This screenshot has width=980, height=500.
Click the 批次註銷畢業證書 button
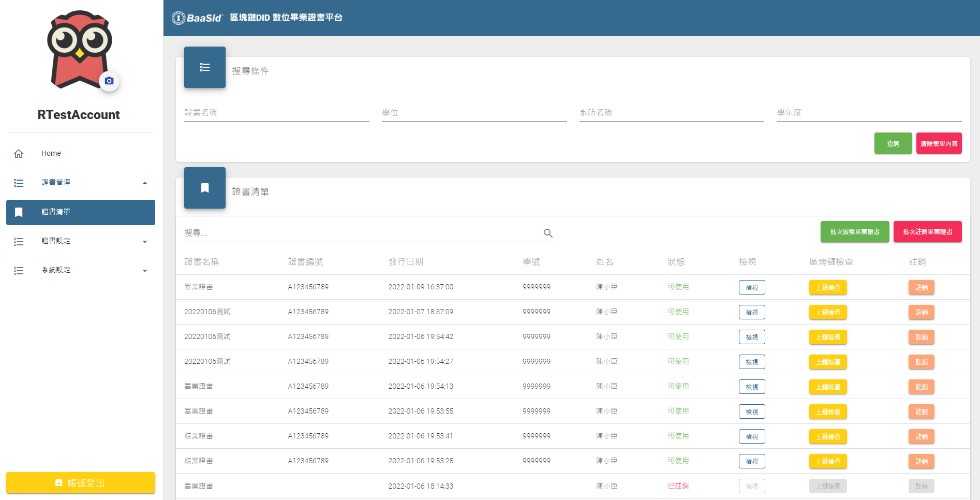(x=927, y=232)
